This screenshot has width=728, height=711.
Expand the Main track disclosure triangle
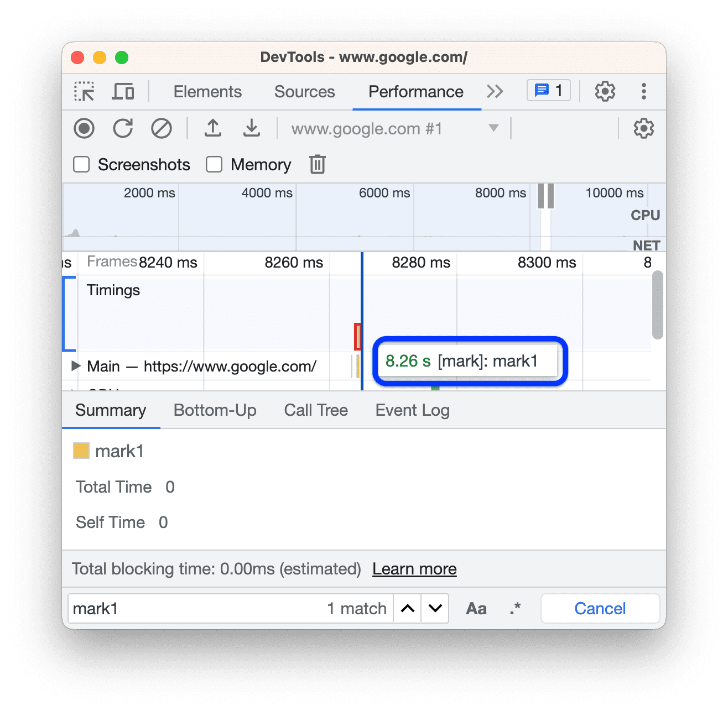coord(75,365)
